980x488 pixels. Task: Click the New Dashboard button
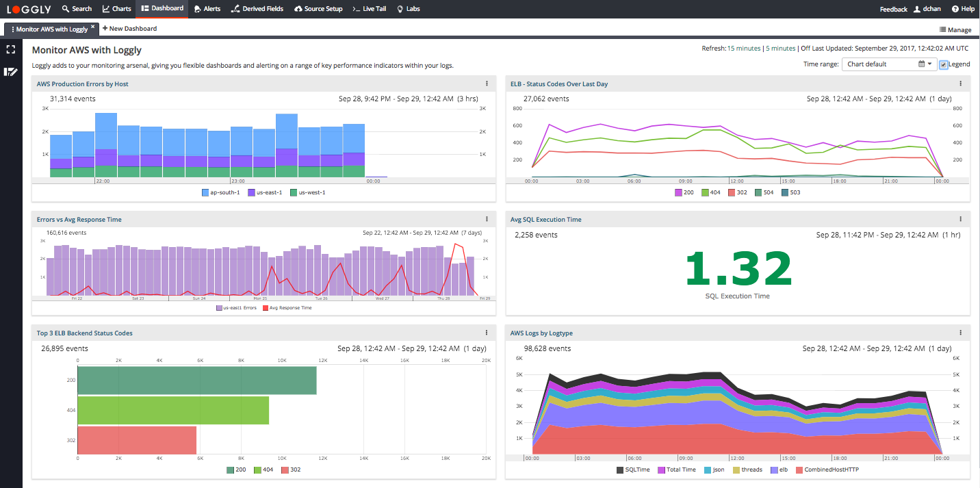pos(129,29)
